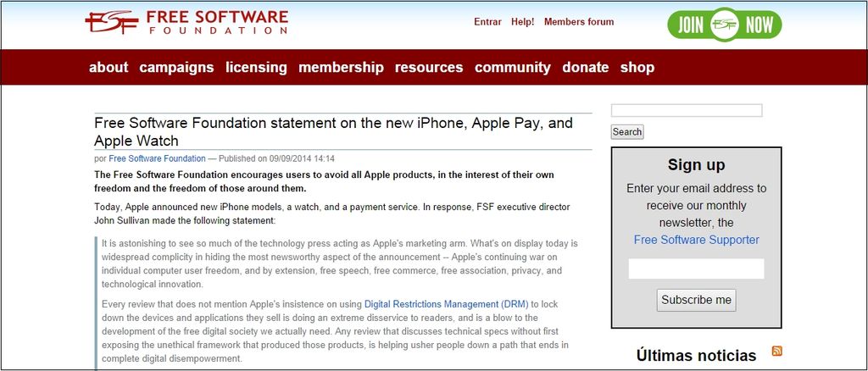Viewport: 868px width, 371px height.
Task: Click the article headline about iPhone and Apple Pay
Action: 333,131
